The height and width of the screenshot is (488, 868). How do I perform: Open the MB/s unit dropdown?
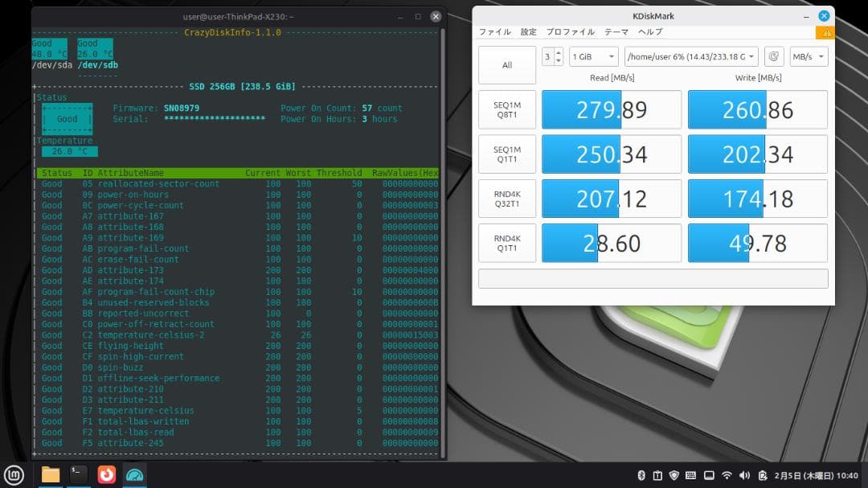tap(807, 56)
